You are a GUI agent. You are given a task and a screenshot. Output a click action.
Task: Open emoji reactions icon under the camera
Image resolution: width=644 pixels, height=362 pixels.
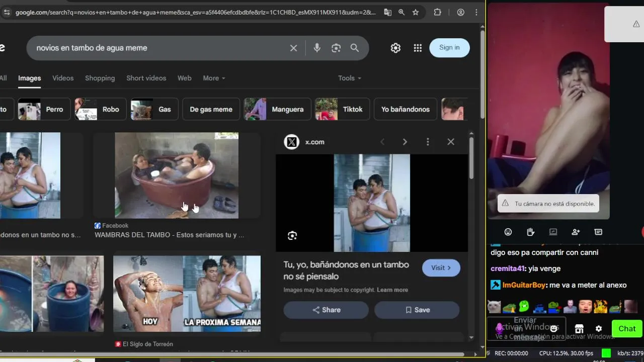pos(508,232)
